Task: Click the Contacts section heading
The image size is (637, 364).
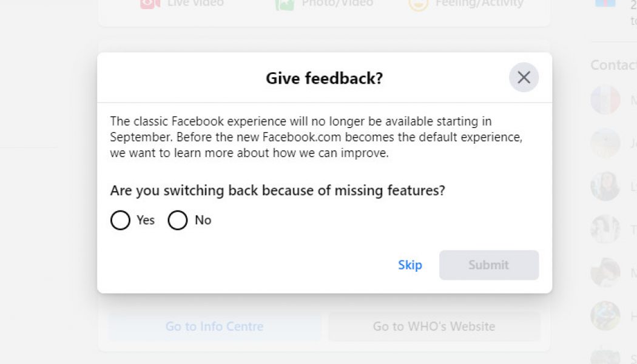Action: click(613, 64)
